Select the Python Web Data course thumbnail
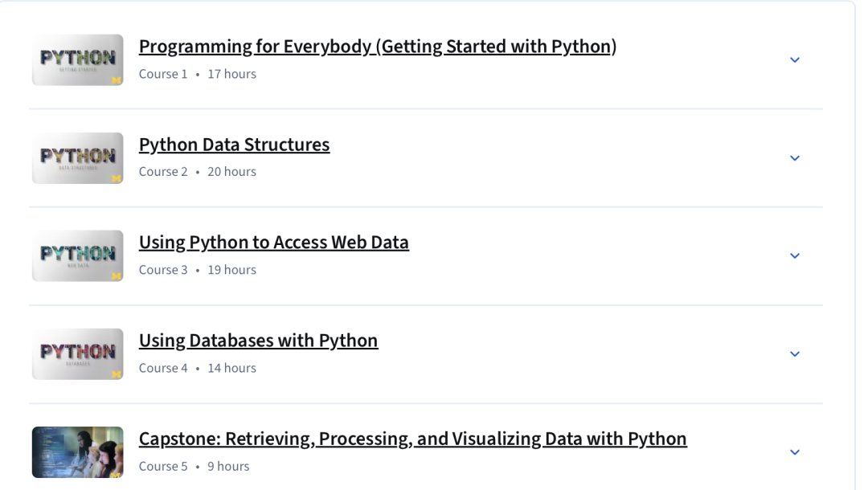The image size is (868, 490). [78, 256]
